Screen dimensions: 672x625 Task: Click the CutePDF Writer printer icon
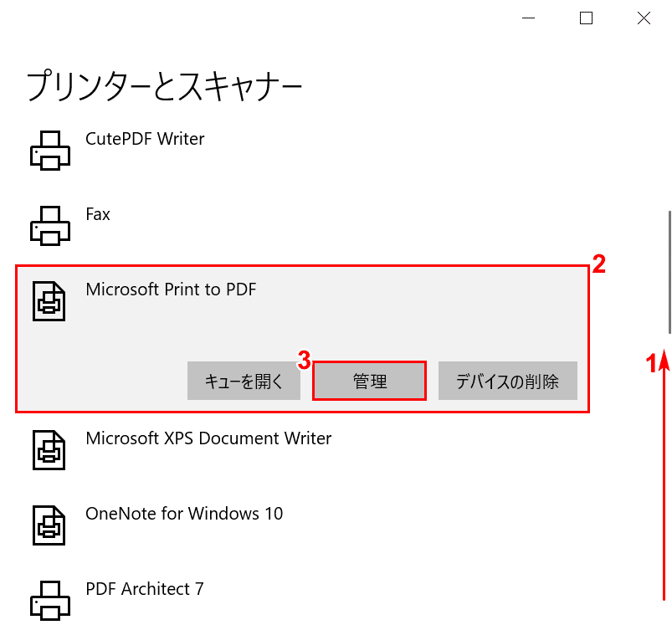coord(49,151)
